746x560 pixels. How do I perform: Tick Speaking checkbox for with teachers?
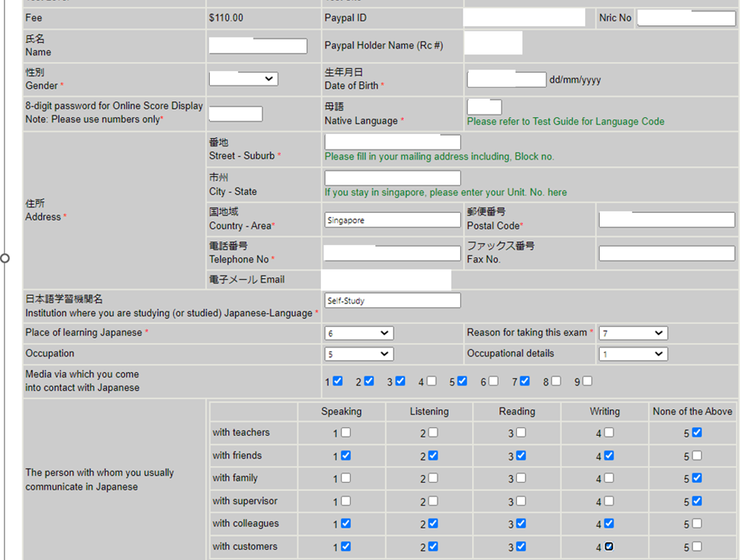click(346, 433)
